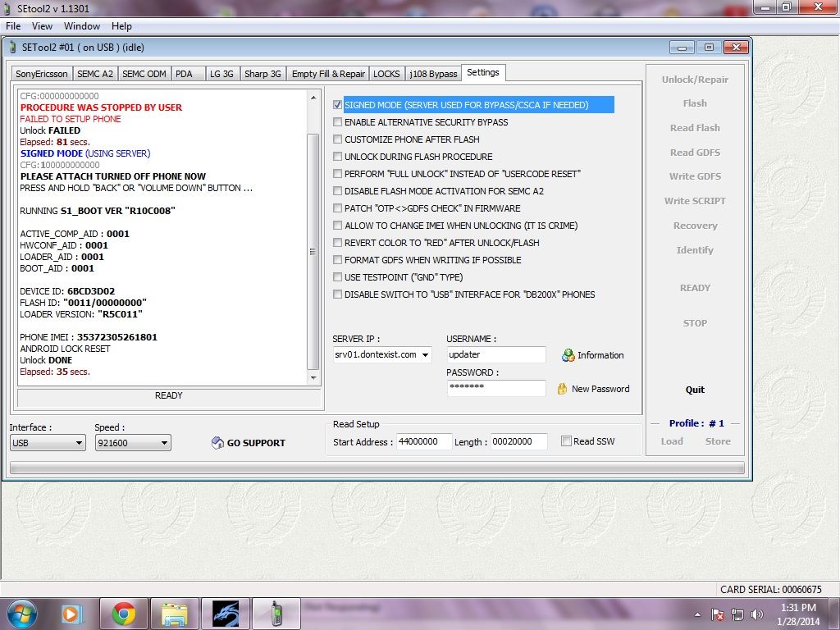The height and width of the screenshot is (630, 840).
Task: Check ALLOW TO CHANGE IMEI WHEN UNLOCKING
Action: 337,226
